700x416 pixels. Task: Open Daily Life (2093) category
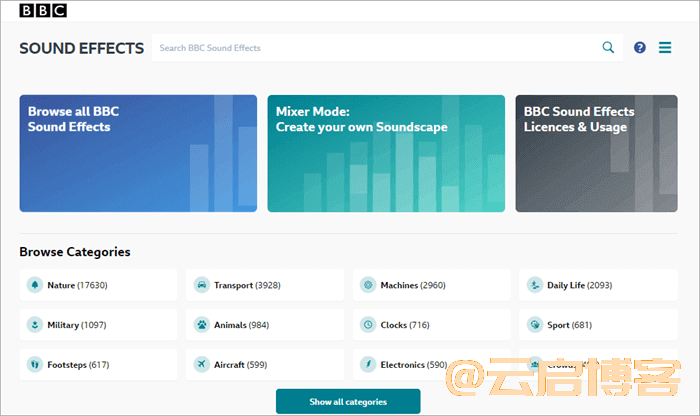tap(598, 285)
